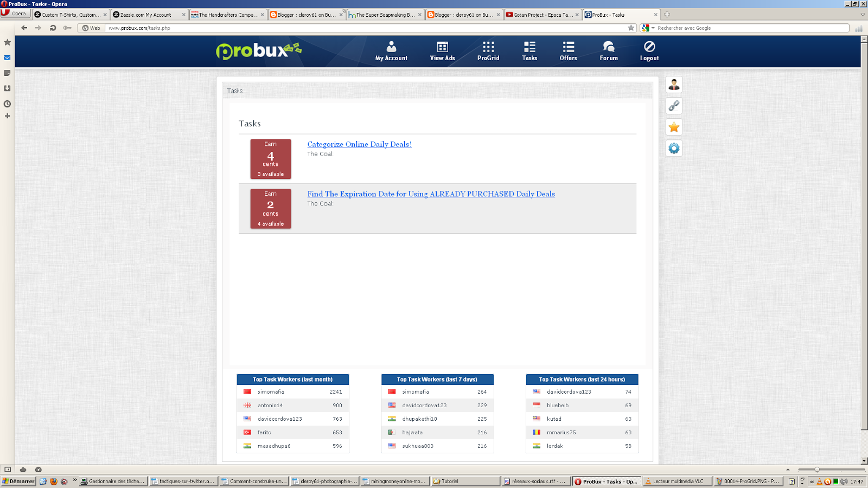Image resolution: width=868 pixels, height=488 pixels.
Task: Switch to Lecteur multimédia VLC taskbar item
Action: (676, 481)
